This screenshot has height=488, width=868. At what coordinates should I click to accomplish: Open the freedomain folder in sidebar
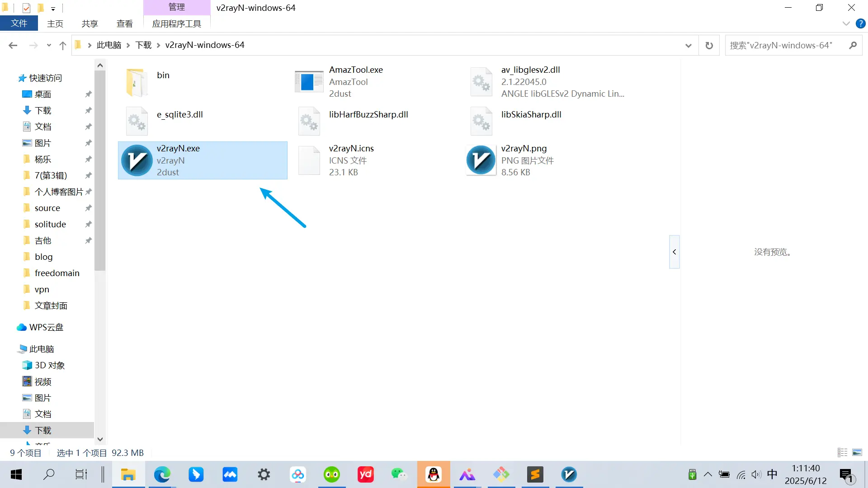tap(57, 273)
